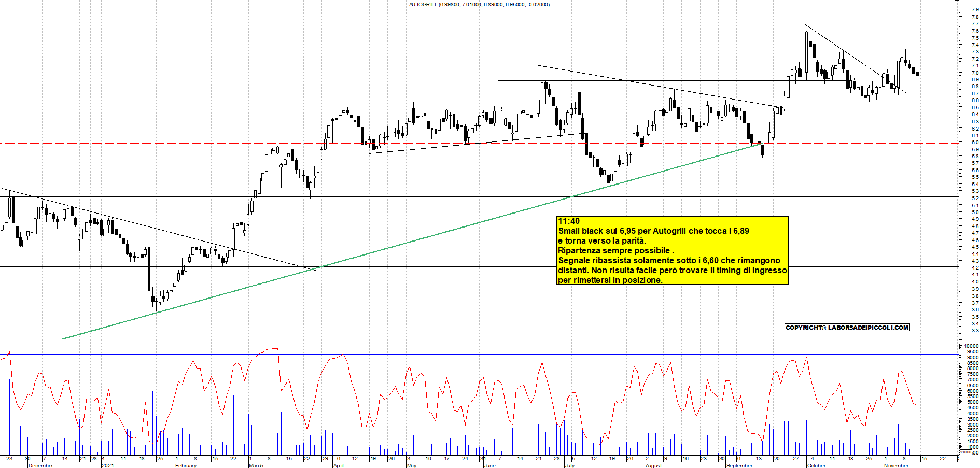Click the 4.0 value on the price axis

pyautogui.click(x=975, y=281)
